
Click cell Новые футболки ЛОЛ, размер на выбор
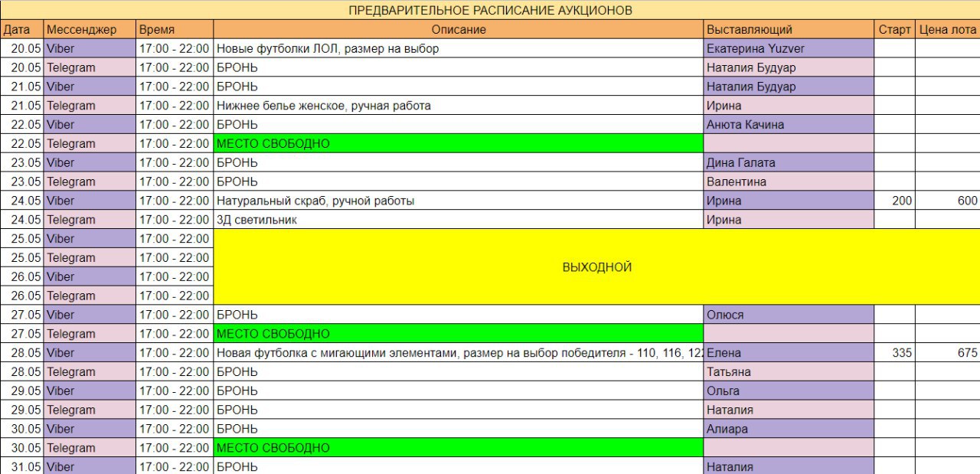coord(459,48)
